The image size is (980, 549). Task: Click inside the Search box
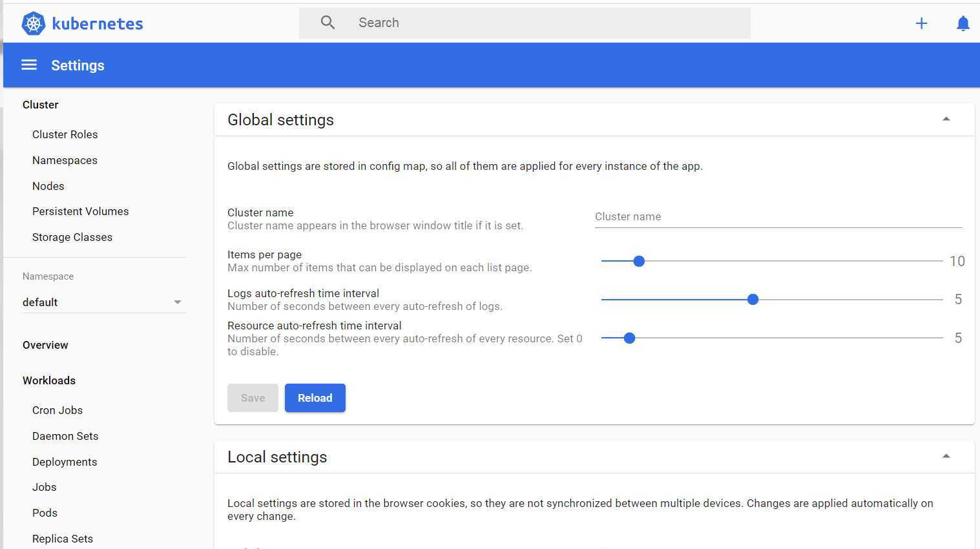pyautogui.click(x=525, y=23)
